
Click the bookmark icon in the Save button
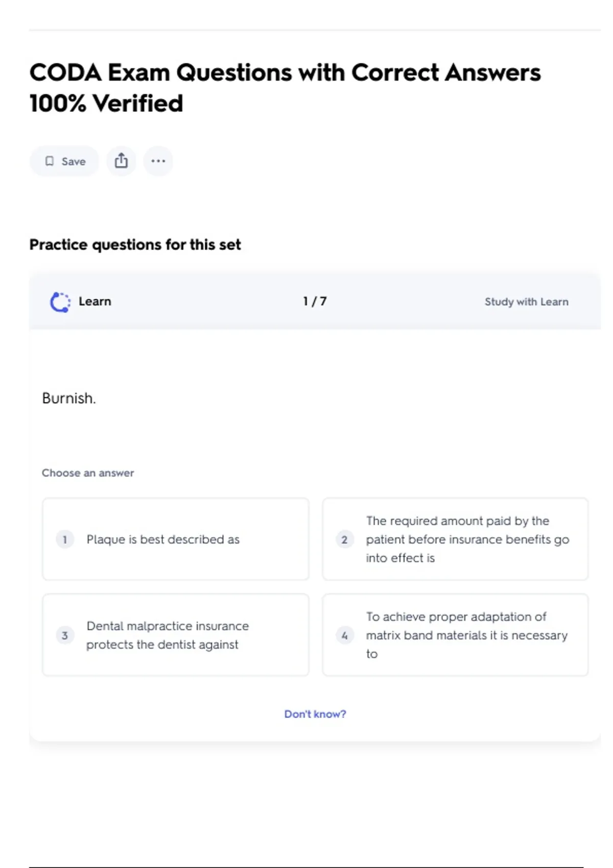point(50,161)
